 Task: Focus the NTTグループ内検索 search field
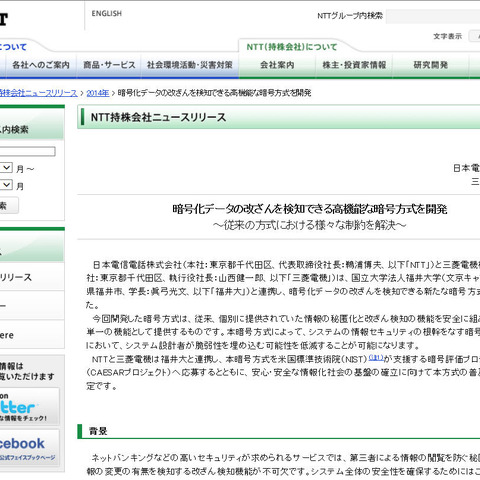click(433, 16)
